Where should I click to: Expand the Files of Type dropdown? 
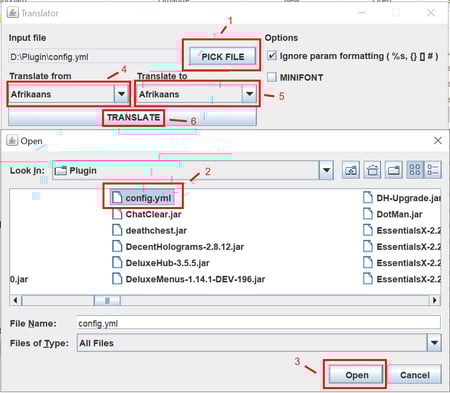(x=434, y=343)
